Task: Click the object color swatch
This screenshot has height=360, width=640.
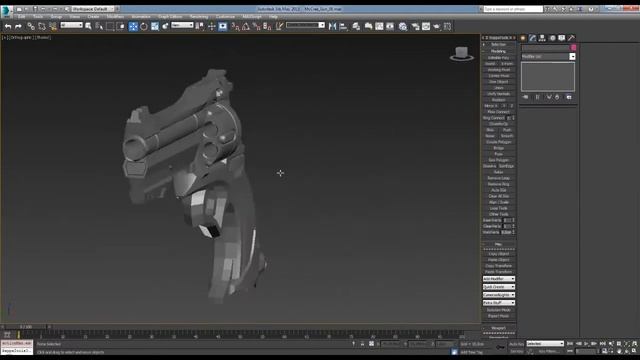Action: pos(573,48)
